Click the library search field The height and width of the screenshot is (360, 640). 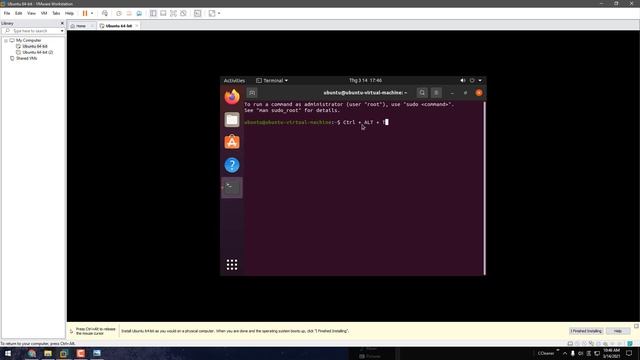[32, 31]
